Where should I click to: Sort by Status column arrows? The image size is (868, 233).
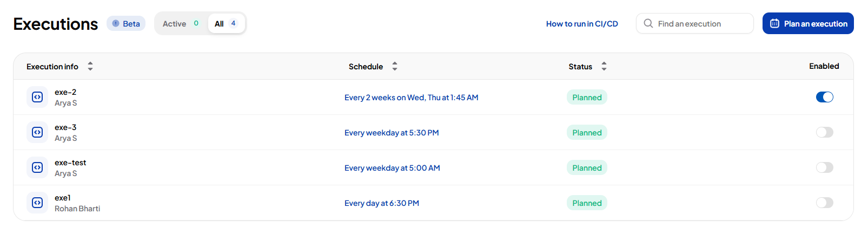pyautogui.click(x=604, y=66)
